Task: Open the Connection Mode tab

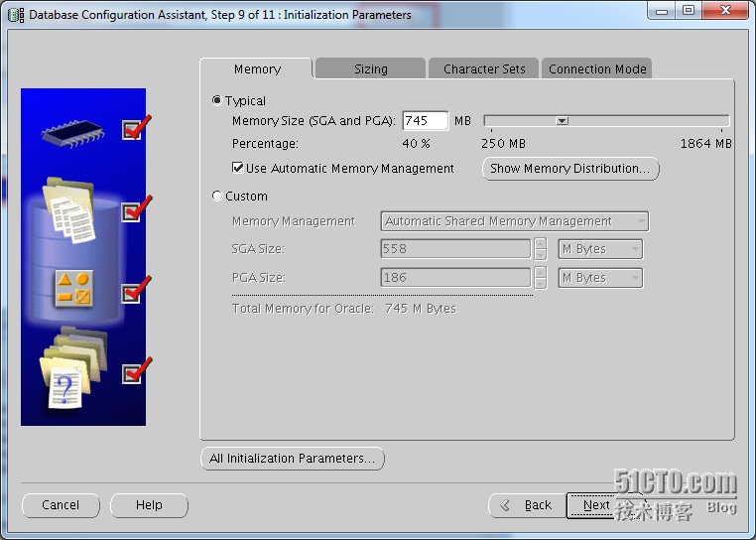Action: (x=597, y=69)
